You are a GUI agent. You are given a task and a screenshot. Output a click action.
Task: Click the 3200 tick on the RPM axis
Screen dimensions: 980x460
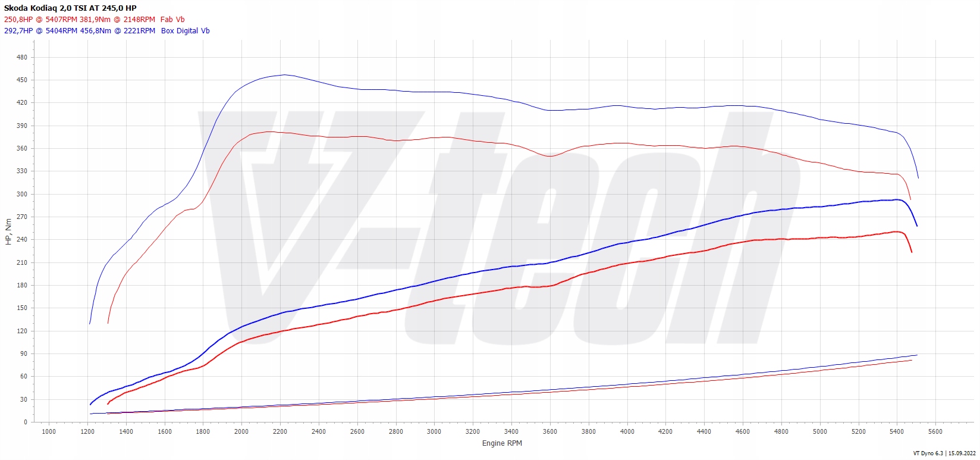coord(473,431)
